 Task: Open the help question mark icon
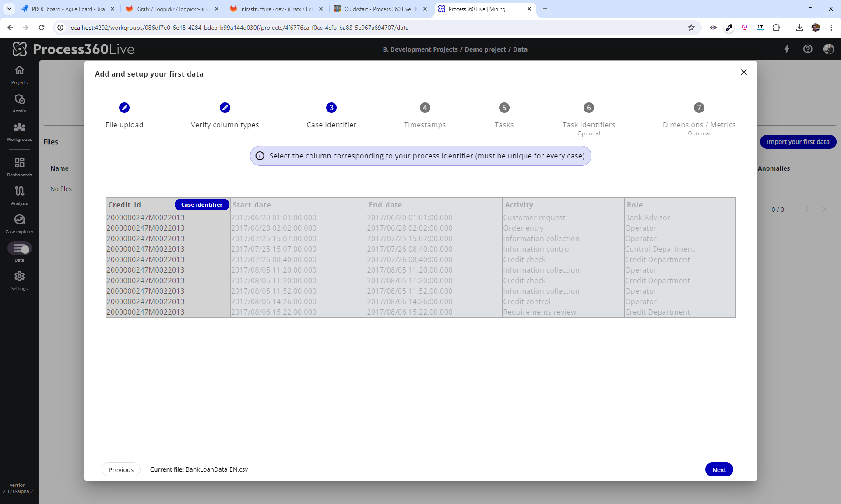click(x=808, y=49)
